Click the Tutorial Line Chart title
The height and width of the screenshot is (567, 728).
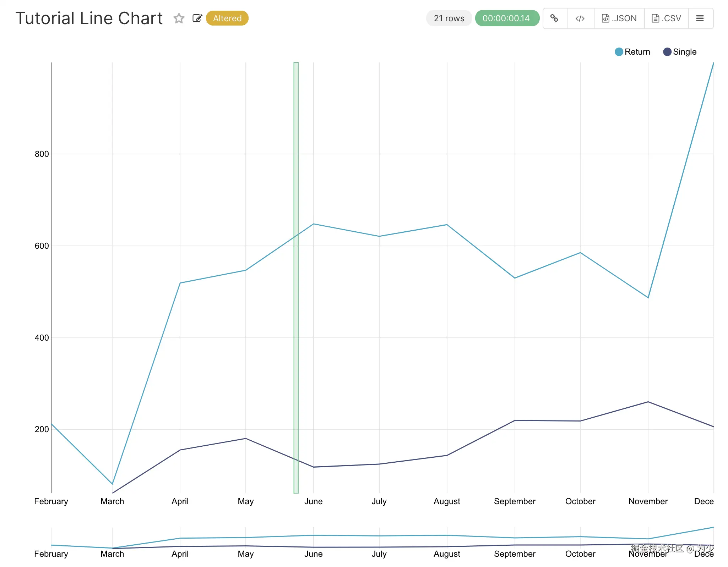(x=89, y=18)
